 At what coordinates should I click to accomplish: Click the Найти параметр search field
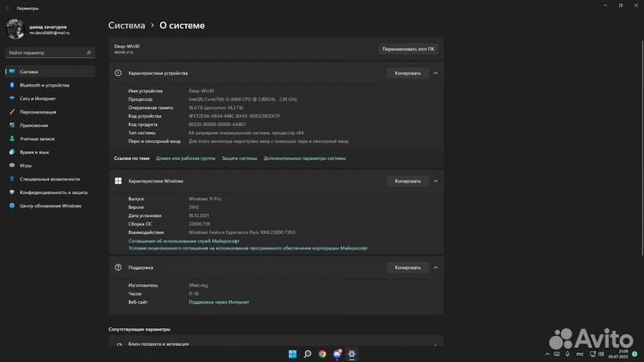pyautogui.click(x=49, y=53)
